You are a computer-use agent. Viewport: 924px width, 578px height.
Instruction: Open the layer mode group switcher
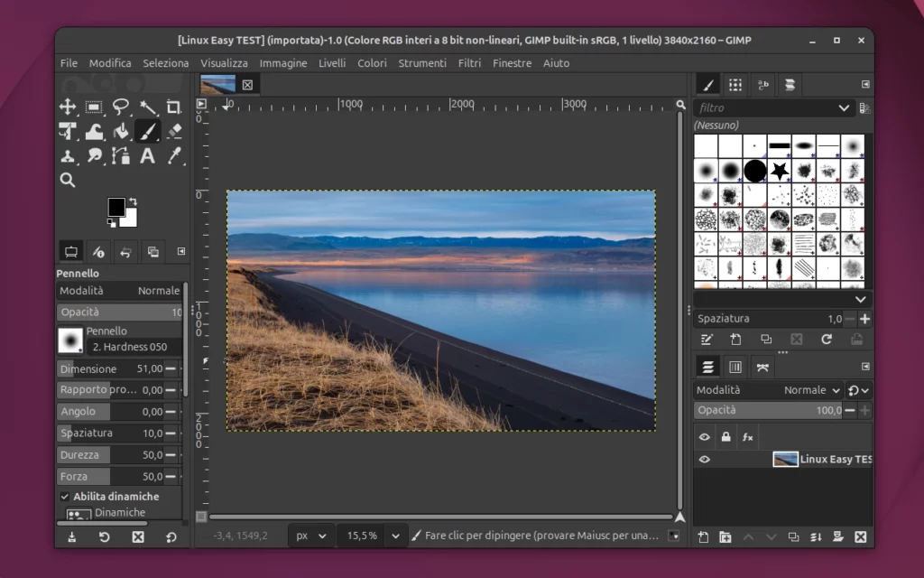click(x=859, y=390)
